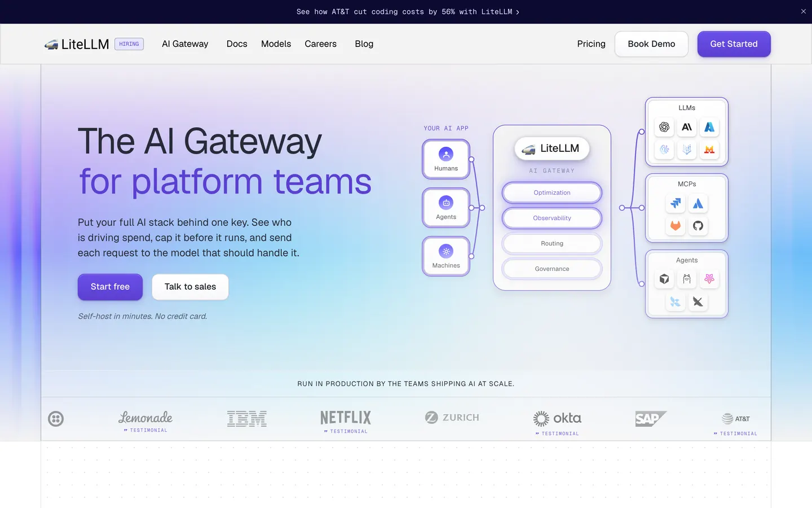This screenshot has height=508, width=812.
Task: Click the Machines gear icon card
Action: pyautogui.click(x=446, y=256)
